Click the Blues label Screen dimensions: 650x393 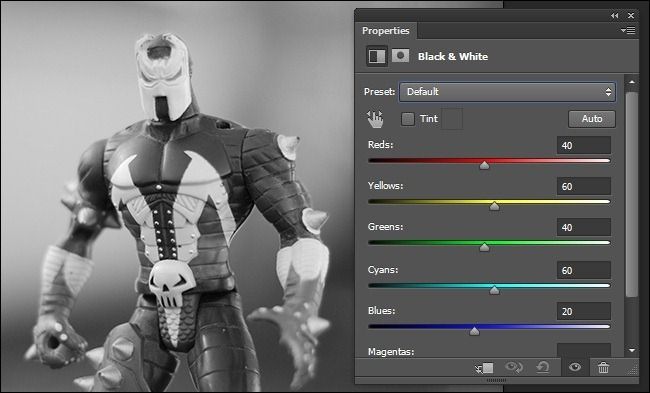click(x=381, y=311)
